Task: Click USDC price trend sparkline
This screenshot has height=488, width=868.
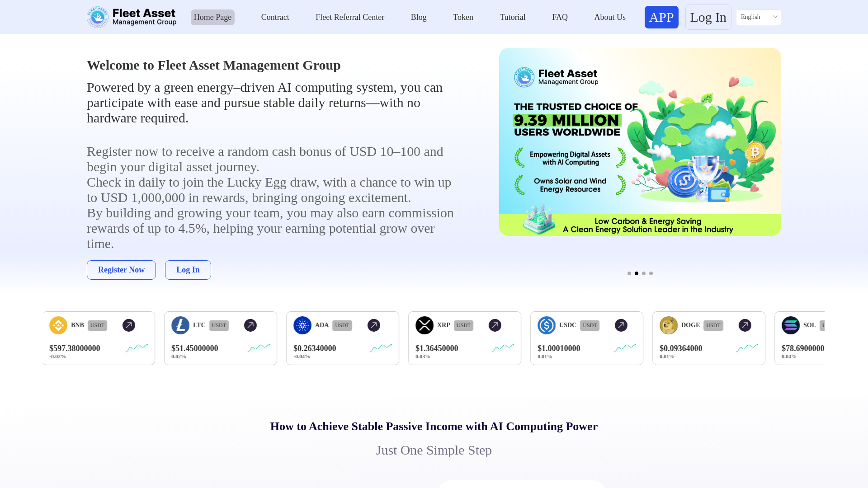Action: [625, 348]
